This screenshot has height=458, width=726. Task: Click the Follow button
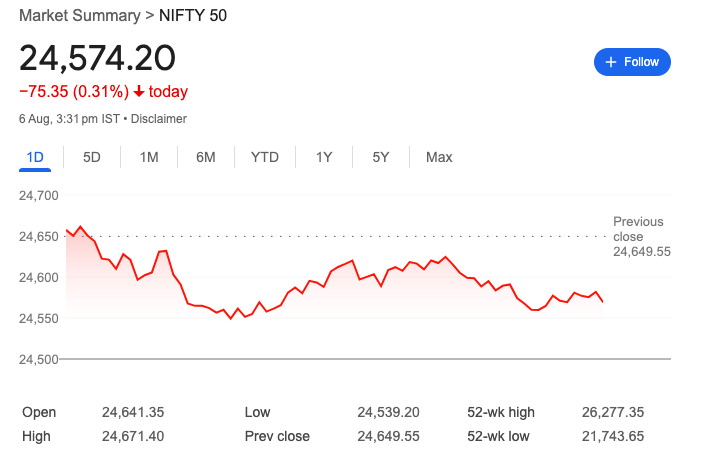coord(632,62)
